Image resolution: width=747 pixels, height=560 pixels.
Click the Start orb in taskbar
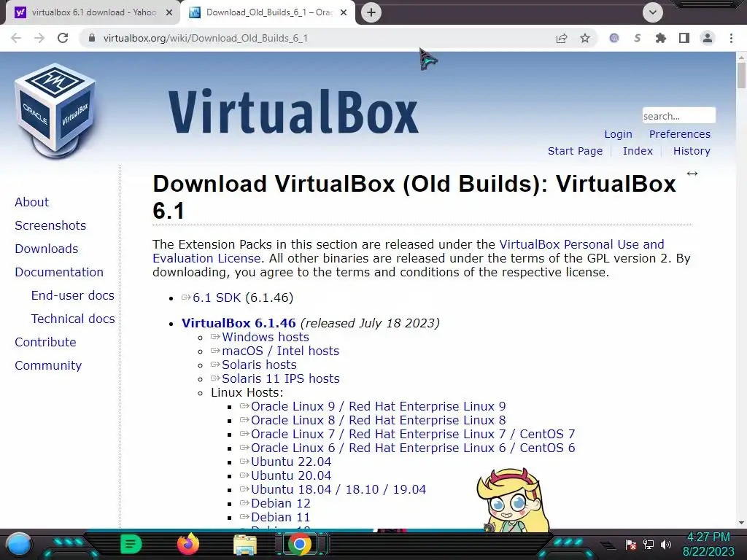pyautogui.click(x=19, y=544)
